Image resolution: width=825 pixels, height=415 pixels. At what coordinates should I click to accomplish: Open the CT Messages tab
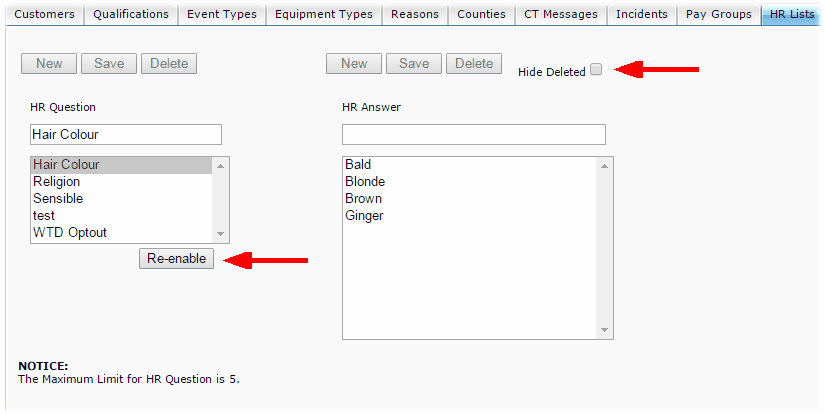[560, 14]
